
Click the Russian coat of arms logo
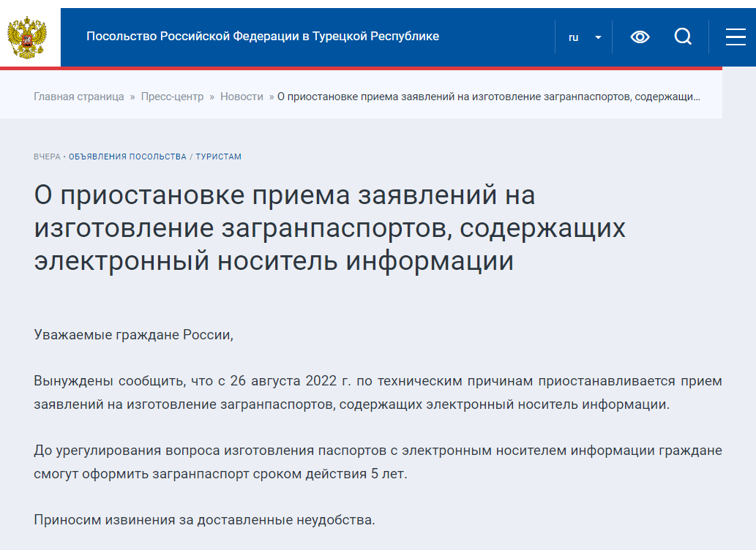(27, 37)
